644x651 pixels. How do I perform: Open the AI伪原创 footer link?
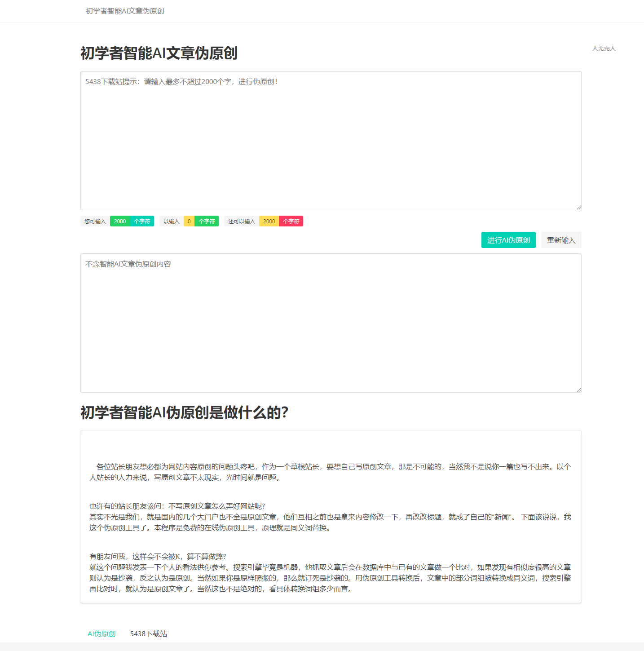[x=101, y=633]
